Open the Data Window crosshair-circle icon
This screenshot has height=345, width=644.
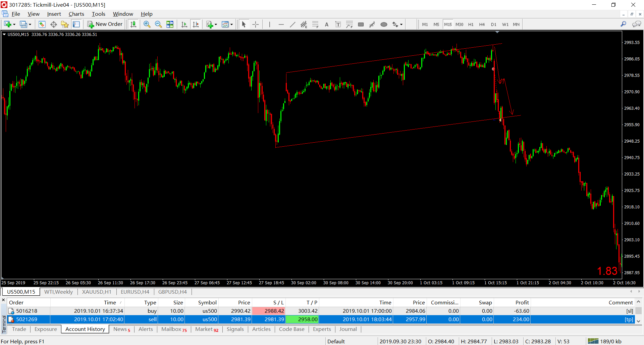[53, 24]
